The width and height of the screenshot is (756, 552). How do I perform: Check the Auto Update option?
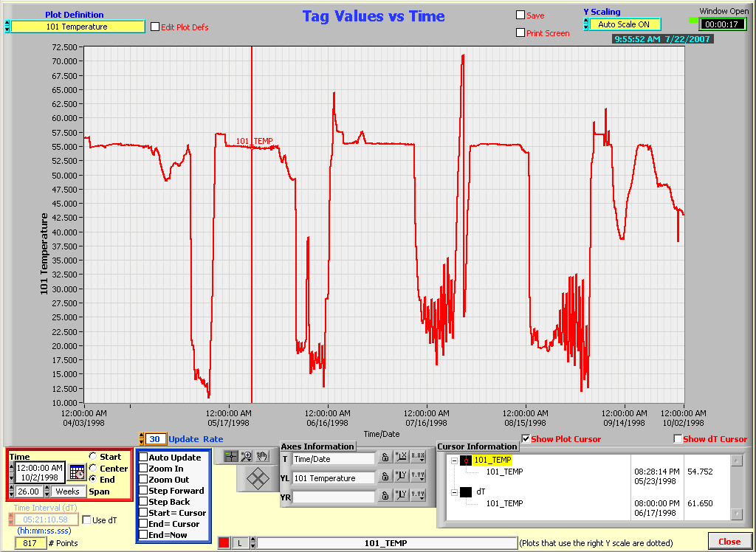click(x=143, y=457)
